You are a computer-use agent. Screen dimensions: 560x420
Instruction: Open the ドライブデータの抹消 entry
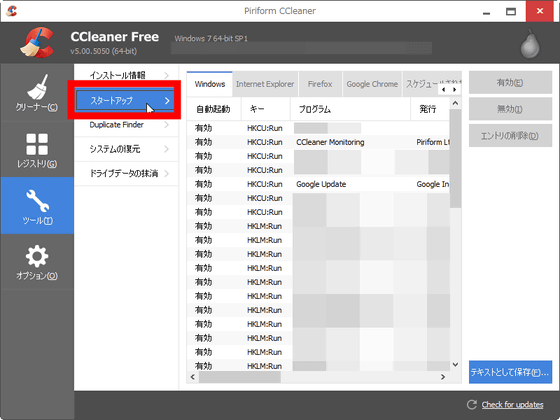click(126, 174)
